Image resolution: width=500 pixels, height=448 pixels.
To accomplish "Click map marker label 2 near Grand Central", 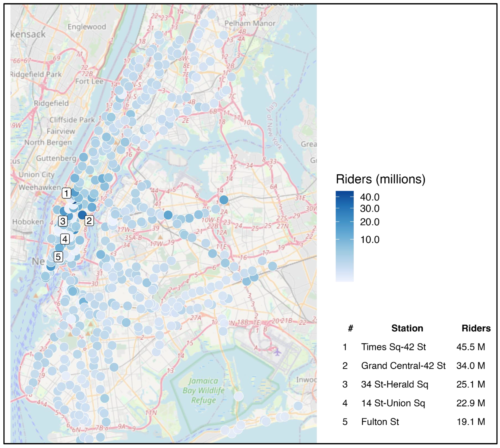I will click(89, 221).
